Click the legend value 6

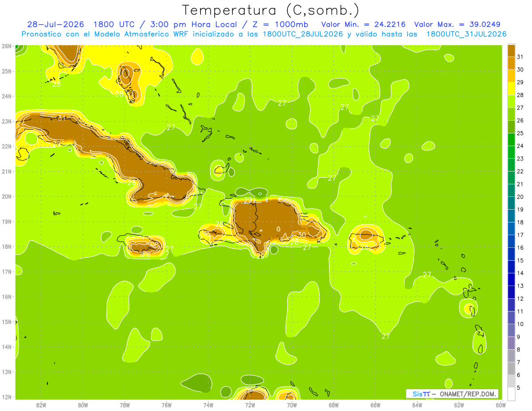pos(519,375)
